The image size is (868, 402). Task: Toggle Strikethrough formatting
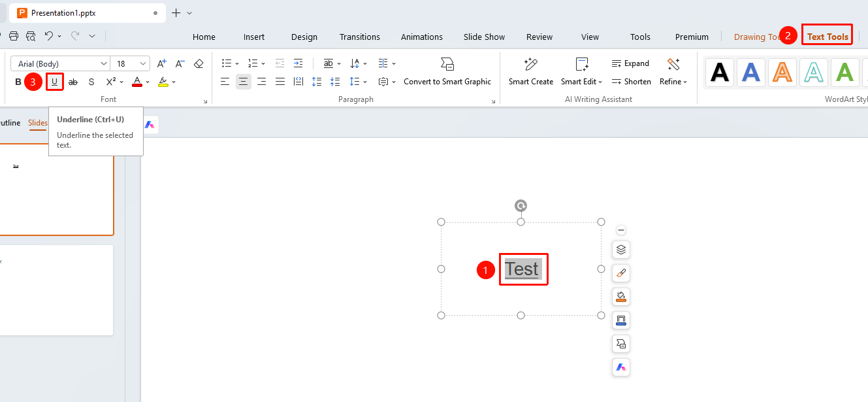click(73, 82)
